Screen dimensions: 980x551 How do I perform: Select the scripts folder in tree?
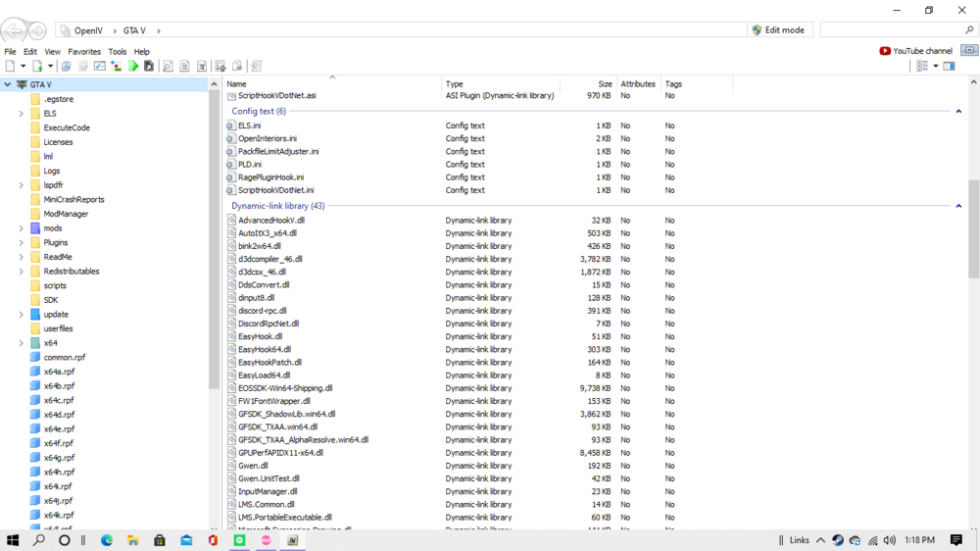point(55,286)
